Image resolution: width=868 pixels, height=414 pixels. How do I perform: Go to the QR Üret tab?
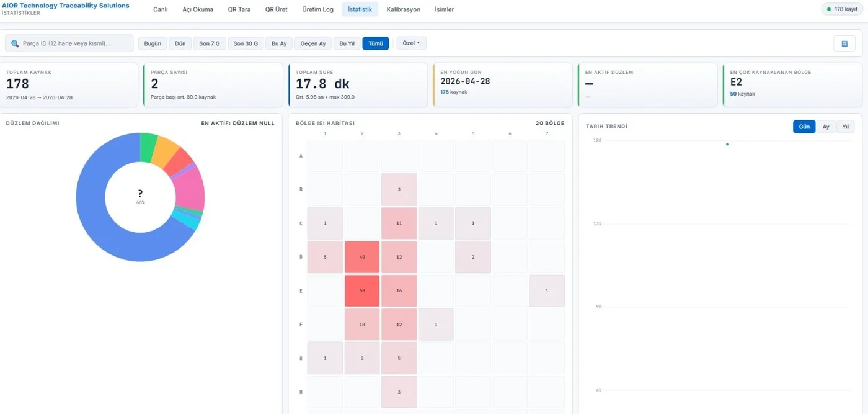[276, 9]
